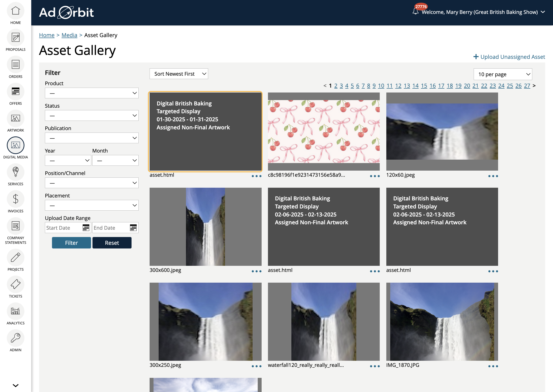This screenshot has width=553, height=392.
Task: Go to page 5 of gallery
Action: click(352, 86)
